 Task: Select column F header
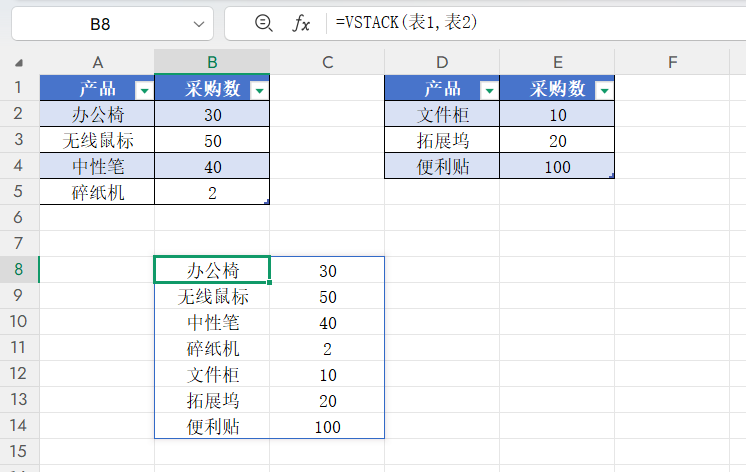pos(672,62)
